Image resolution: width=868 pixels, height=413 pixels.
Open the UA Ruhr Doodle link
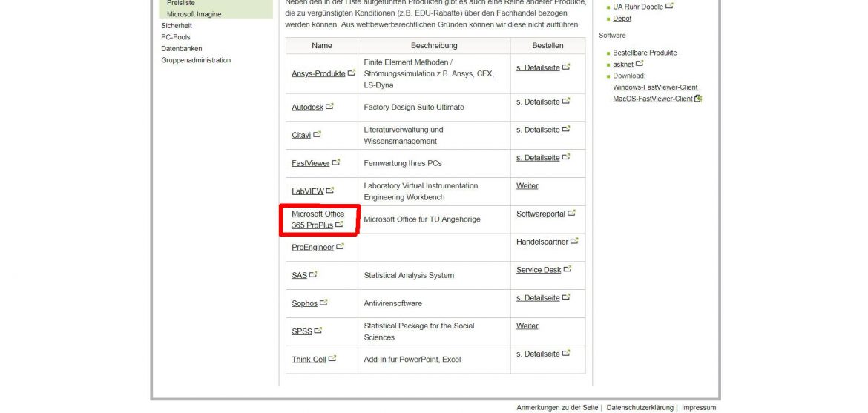tap(638, 7)
